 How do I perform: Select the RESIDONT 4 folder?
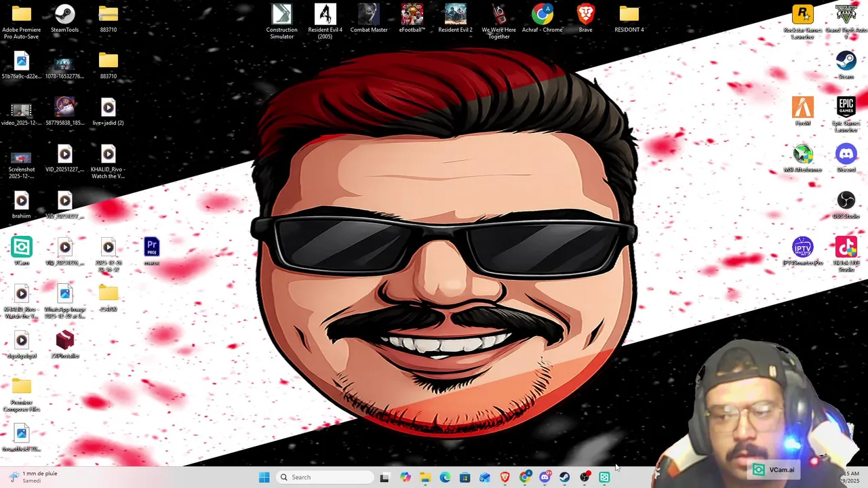point(629,18)
